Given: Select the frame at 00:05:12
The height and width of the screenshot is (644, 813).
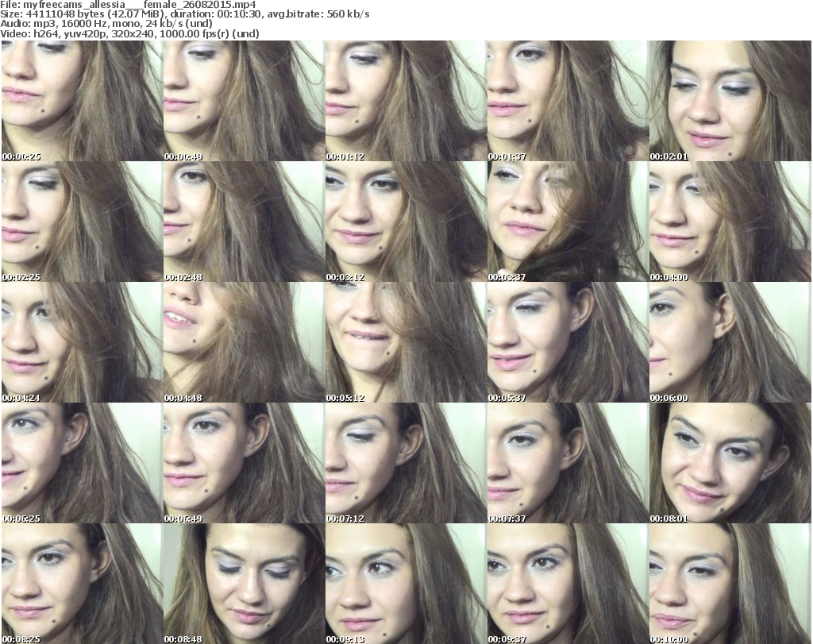Looking at the screenshot, I should (405, 342).
